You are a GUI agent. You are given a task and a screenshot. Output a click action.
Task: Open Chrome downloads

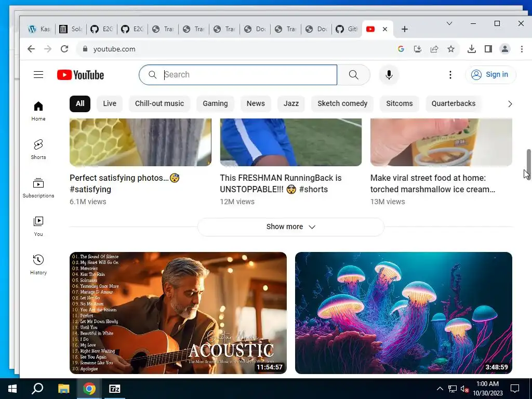pos(472,49)
